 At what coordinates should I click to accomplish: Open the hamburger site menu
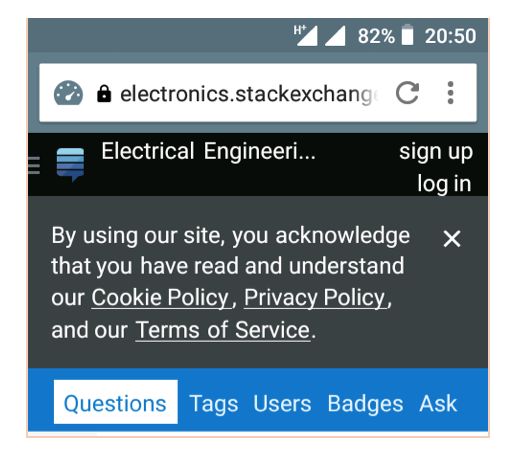pyautogui.click(x=34, y=165)
